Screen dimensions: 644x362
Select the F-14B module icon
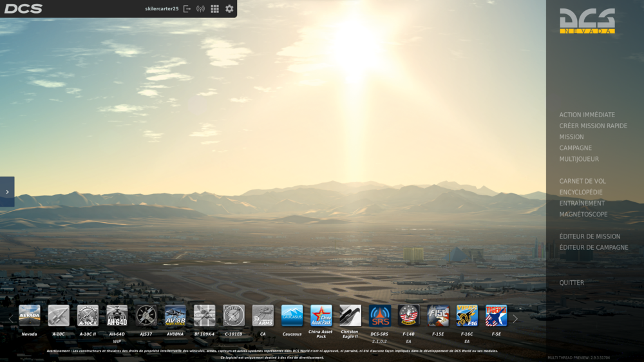click(x=409, y=316)
